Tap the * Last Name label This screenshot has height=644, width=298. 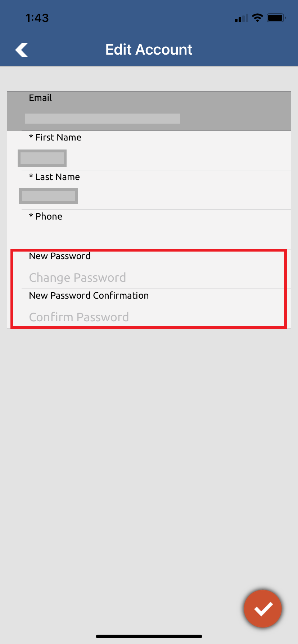click(x=54, y=177)
